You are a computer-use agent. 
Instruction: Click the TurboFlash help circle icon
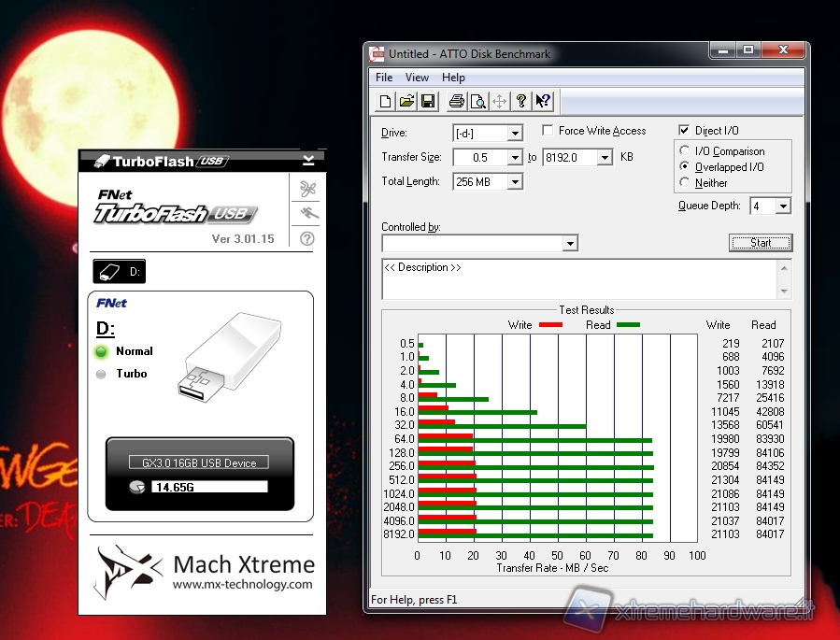point(307,239)
